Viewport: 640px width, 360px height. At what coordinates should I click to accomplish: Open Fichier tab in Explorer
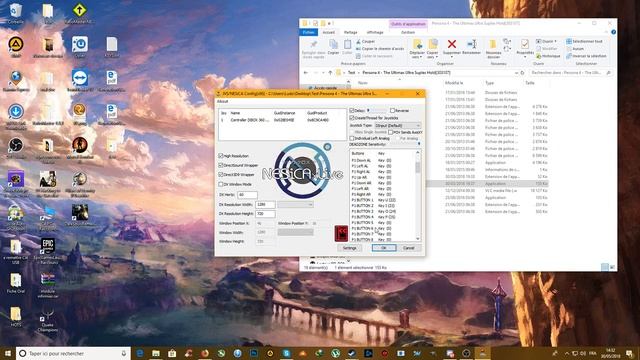[309, 32]
